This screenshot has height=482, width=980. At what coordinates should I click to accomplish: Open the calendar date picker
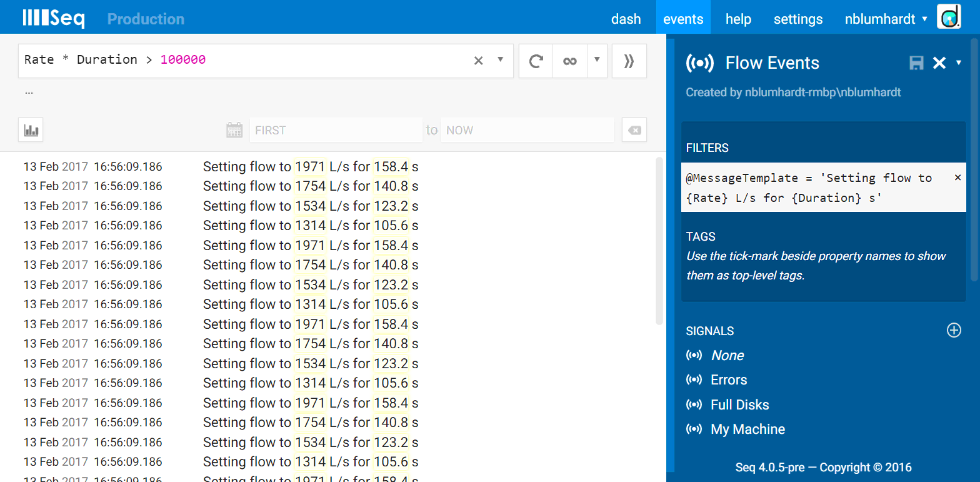pos(234,130)
